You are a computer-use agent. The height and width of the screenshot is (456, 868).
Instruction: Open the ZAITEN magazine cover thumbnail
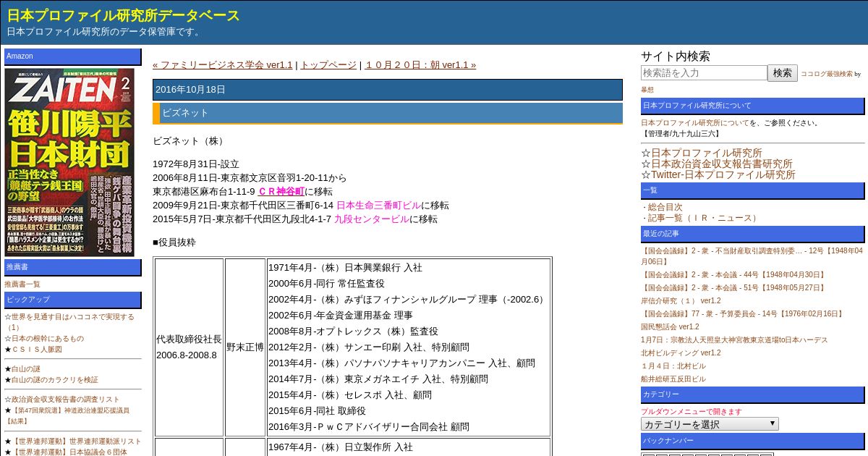69,161
